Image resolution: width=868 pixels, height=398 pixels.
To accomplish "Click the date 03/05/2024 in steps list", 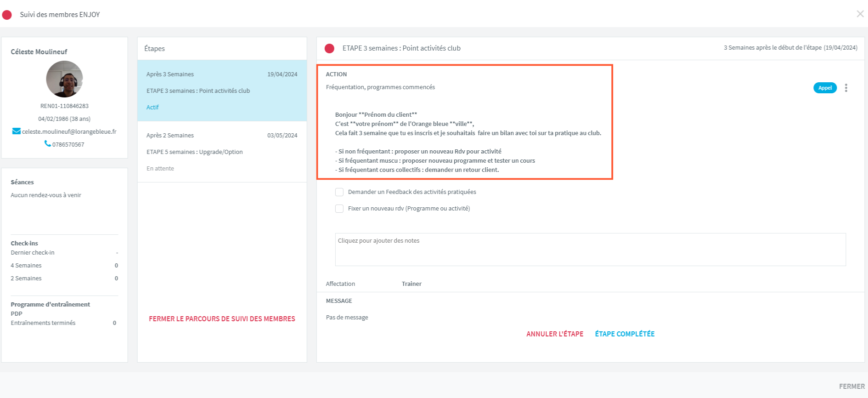I will (x=282, y=135).
